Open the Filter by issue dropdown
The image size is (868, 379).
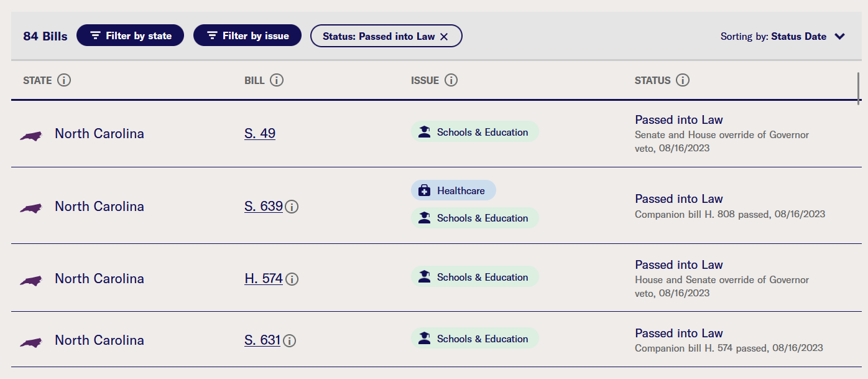(247, 35)
